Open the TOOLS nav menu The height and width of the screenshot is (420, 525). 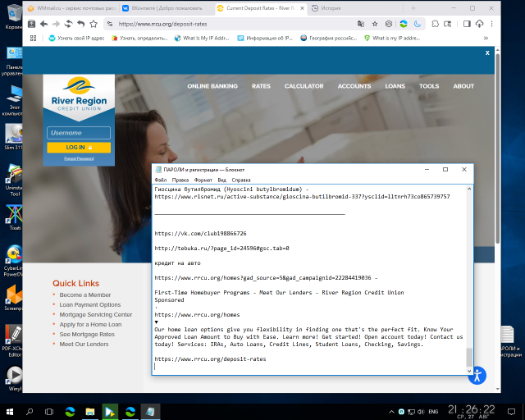[x=429, y=86]
